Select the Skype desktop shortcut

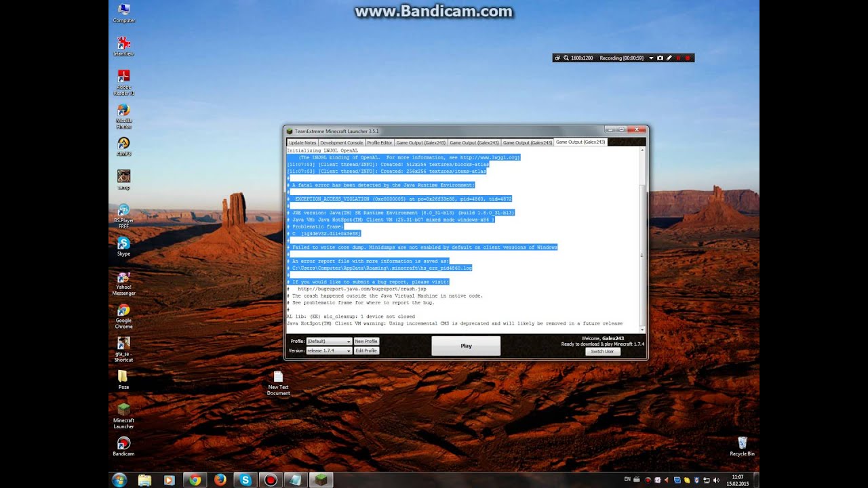123,246
